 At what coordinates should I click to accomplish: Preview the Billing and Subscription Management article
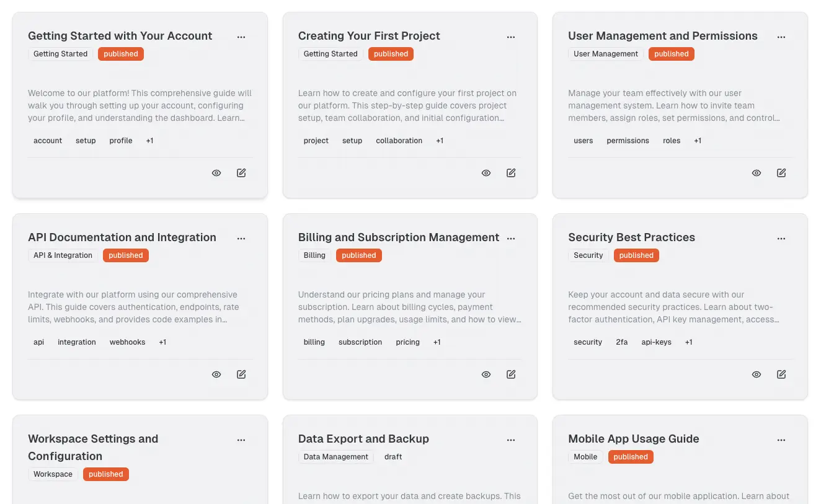486,374
